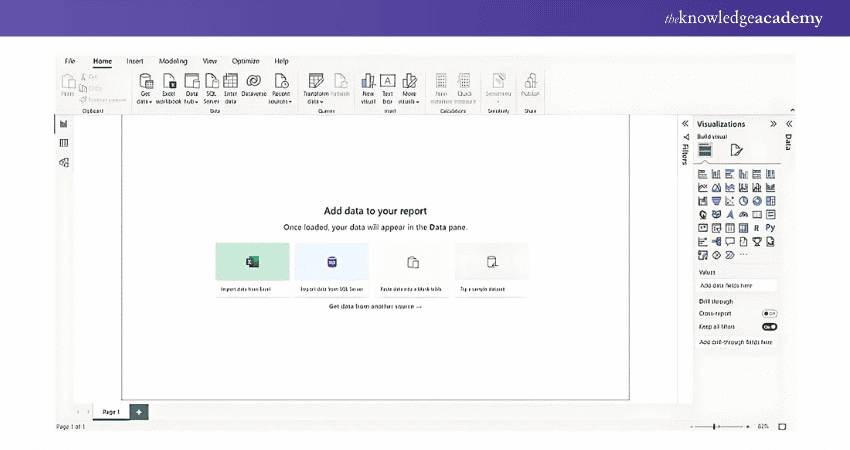
Task: Collapse the Visualizations pane with chevrons
Action: pos(773,124)
